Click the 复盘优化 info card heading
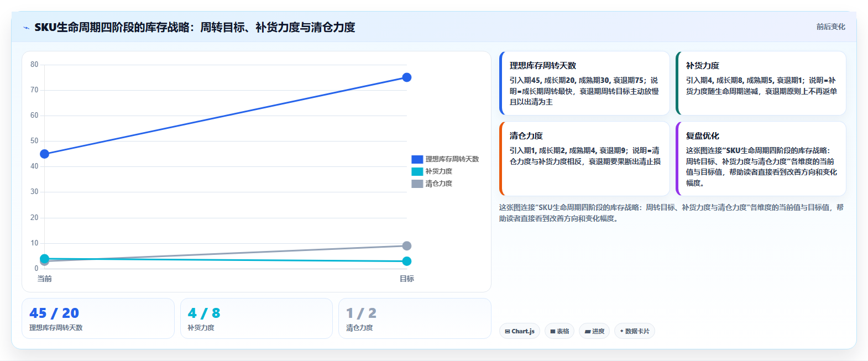 coord(703,135)
